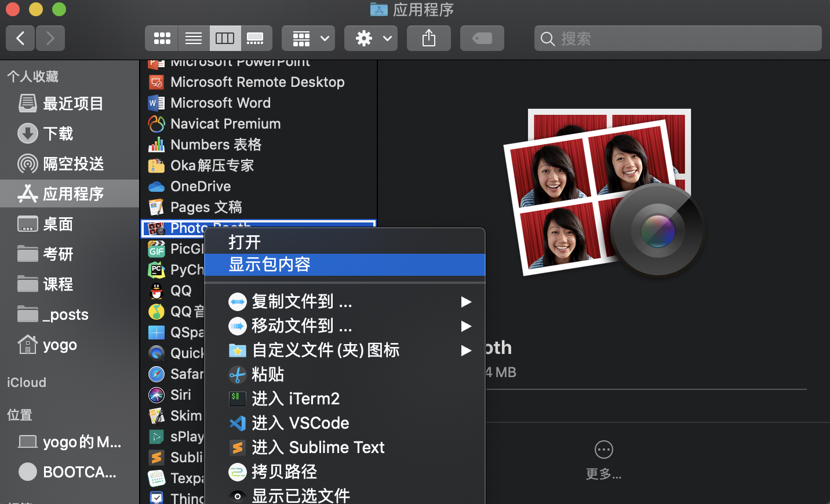This screenshot has height=504, width=830.
Task: Expand the 移动文件到 submenu
Action: [345, 326]
